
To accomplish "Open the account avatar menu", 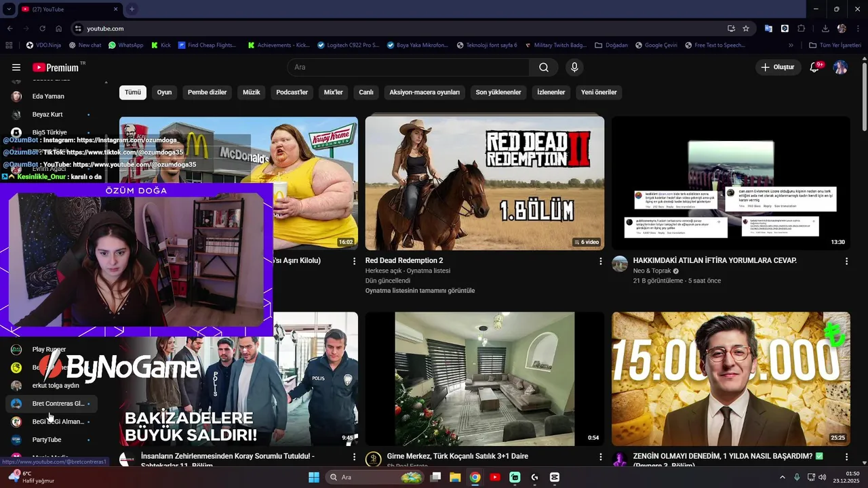I will click(x=840, y=67).
